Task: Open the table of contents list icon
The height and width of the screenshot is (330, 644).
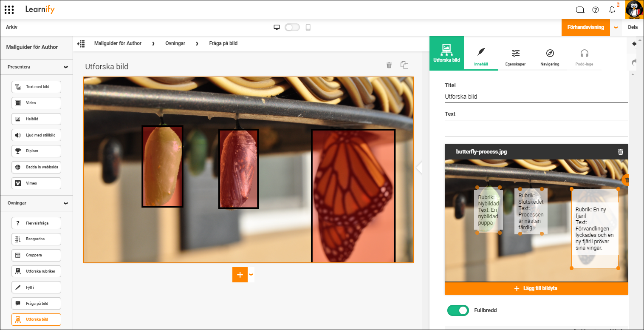Action: 81,43
